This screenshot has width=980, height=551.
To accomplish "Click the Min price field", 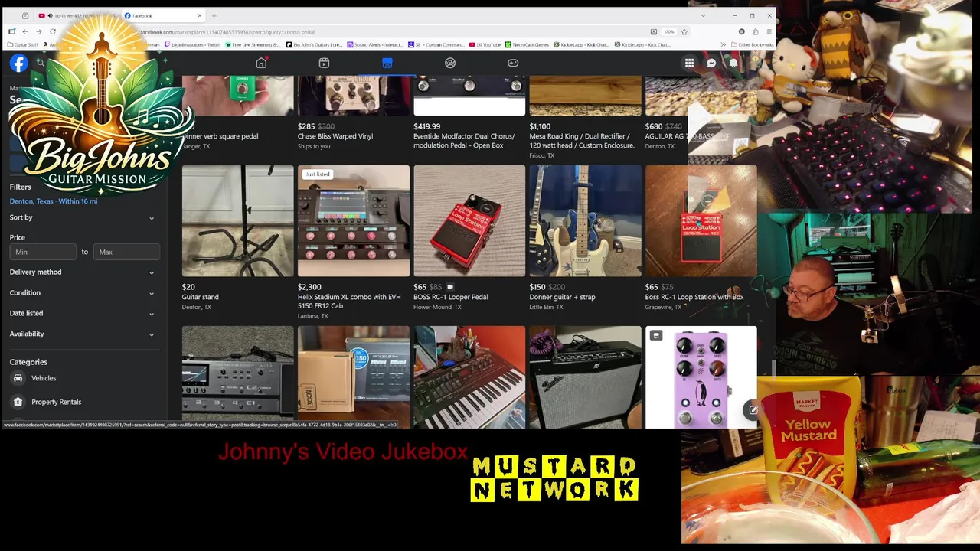I will 43,252.
